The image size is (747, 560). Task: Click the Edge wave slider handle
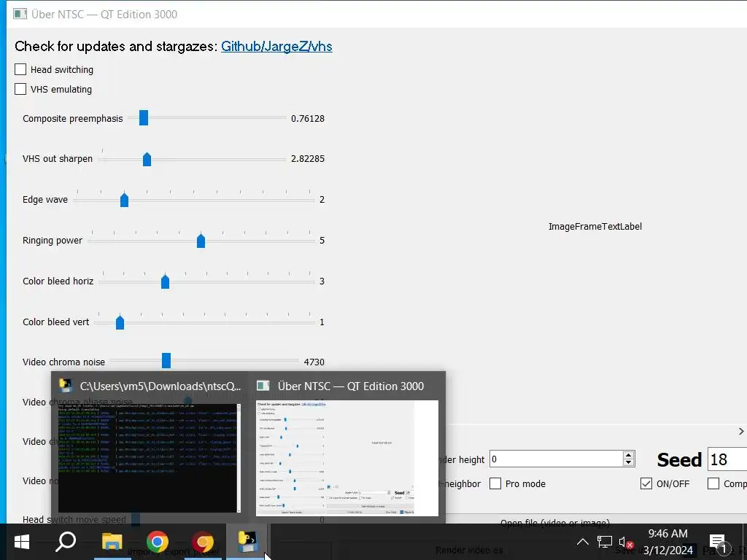click(x=124, y=200)
